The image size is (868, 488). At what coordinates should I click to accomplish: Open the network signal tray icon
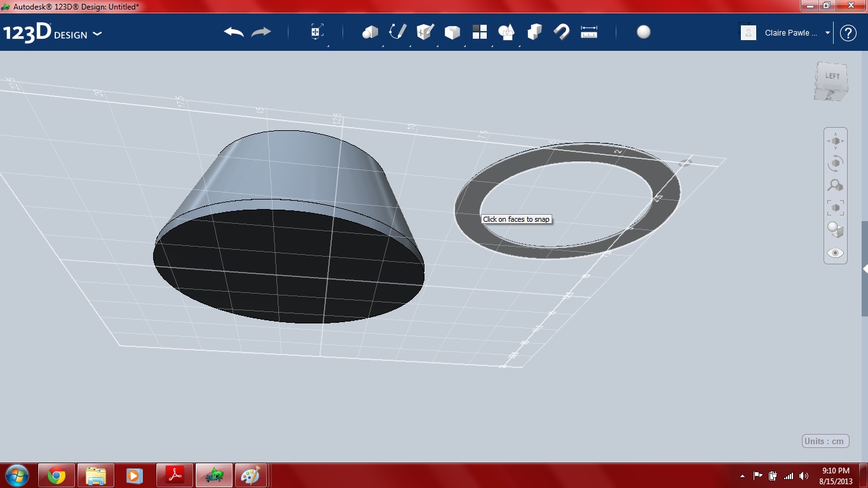[x=789, y=475]
